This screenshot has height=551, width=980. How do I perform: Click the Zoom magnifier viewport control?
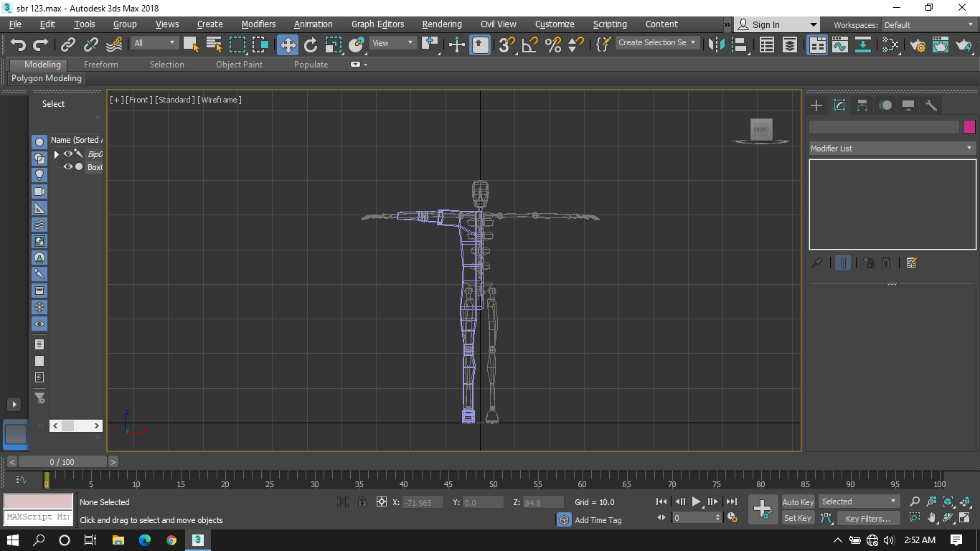pos(915,502)
